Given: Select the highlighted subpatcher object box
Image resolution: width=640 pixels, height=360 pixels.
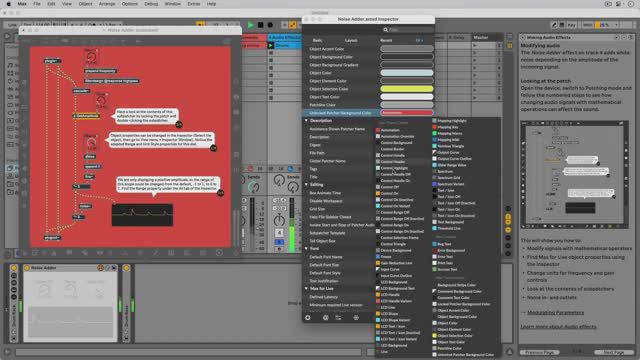Looking at the screenshot, I should [86, 116].
